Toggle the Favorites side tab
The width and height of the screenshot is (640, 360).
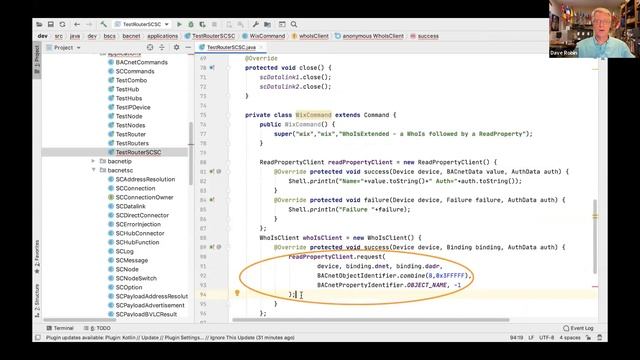(37, 256)
